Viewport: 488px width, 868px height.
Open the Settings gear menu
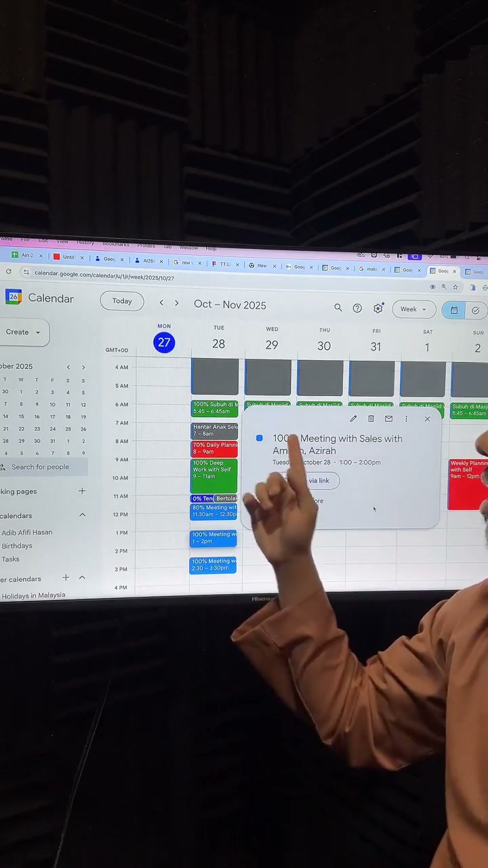point(378,308)
